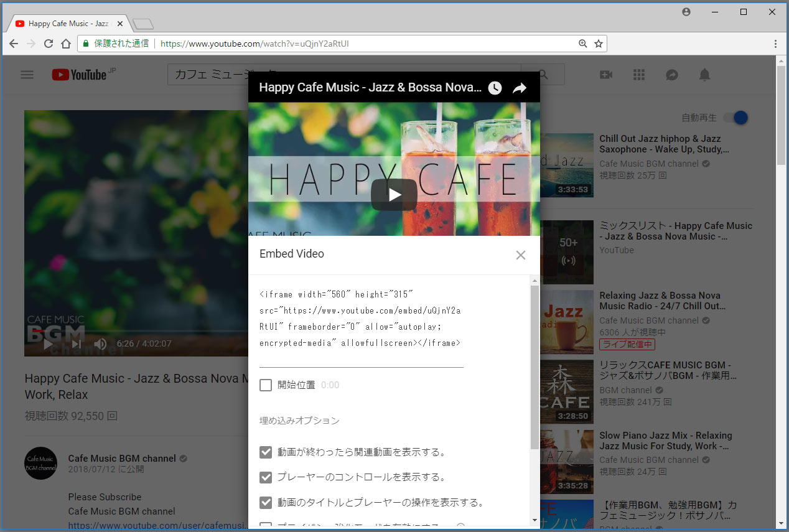Image resolution: width=789 pixels, height=532 pixels.
Task: Click the 2018/07/12 に公開 publish date
Action: coord(106,470)
